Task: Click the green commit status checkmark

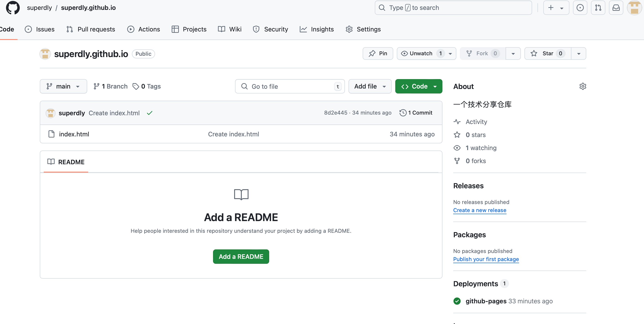Action: pyautogui.click(x=149, y=113)
